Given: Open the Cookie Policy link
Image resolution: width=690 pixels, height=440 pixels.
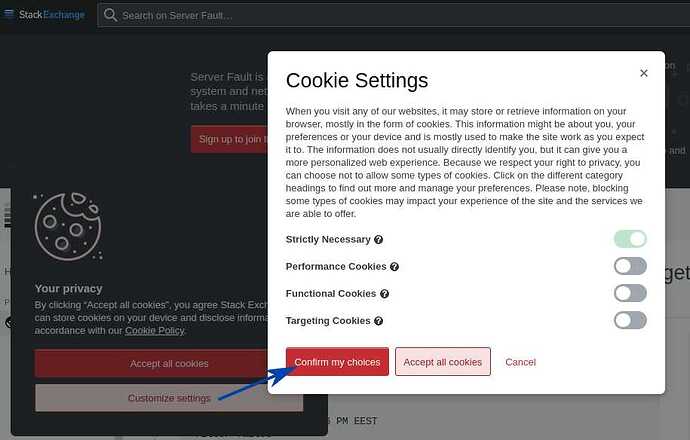Looking at the screenshot, I should (x=154, y=330).
